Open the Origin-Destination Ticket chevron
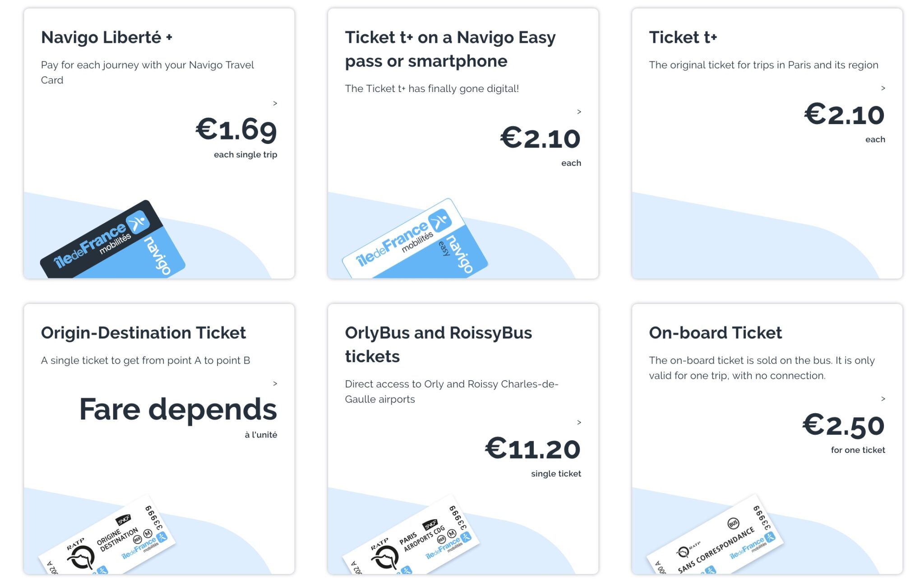Image resolution: width=924 pixels, height=585 pixels. pyautogui.click(x=275, y=383)
